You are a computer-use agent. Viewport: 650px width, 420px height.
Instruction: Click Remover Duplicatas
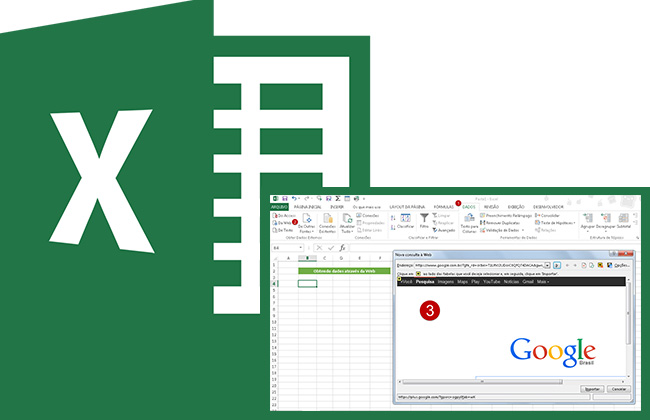click(500, 223)
